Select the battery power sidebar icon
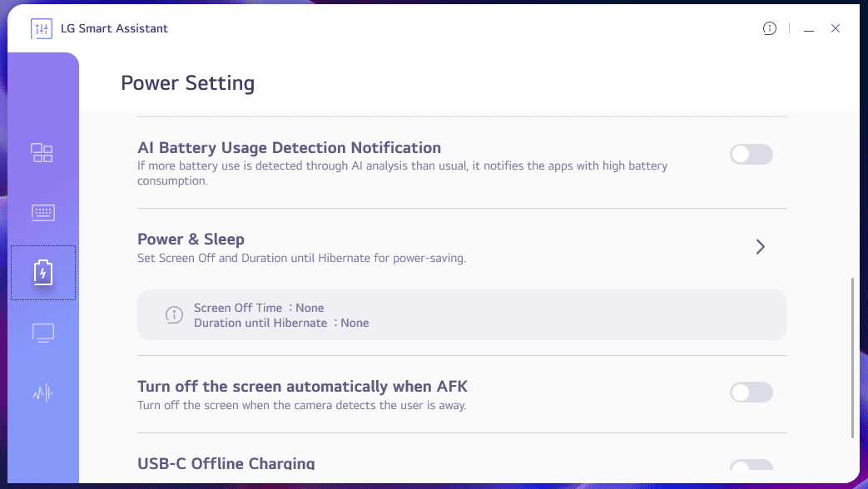This screenshot has width=868, height=489. (42, 273)
